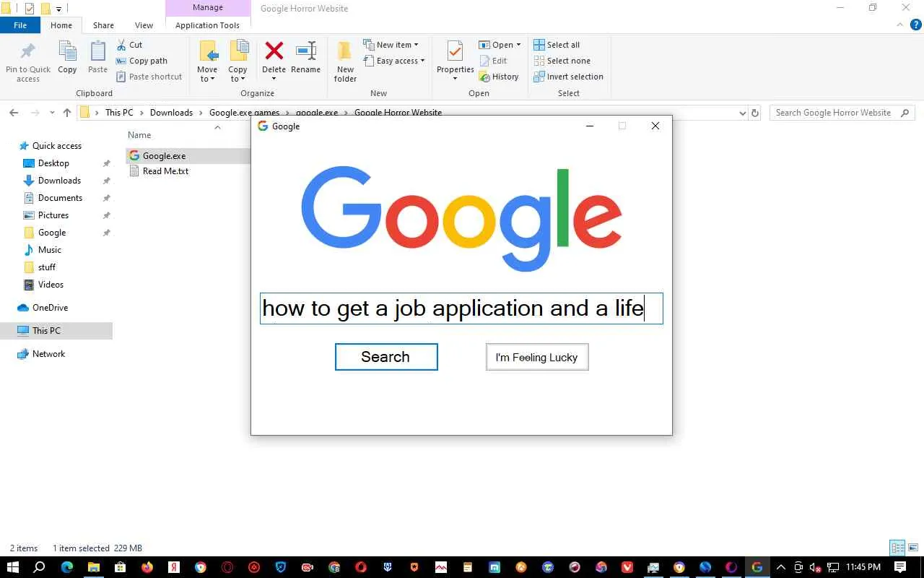Show hidden system tray icons
This screenshot has height=578, width=924.
click(780, 567)
